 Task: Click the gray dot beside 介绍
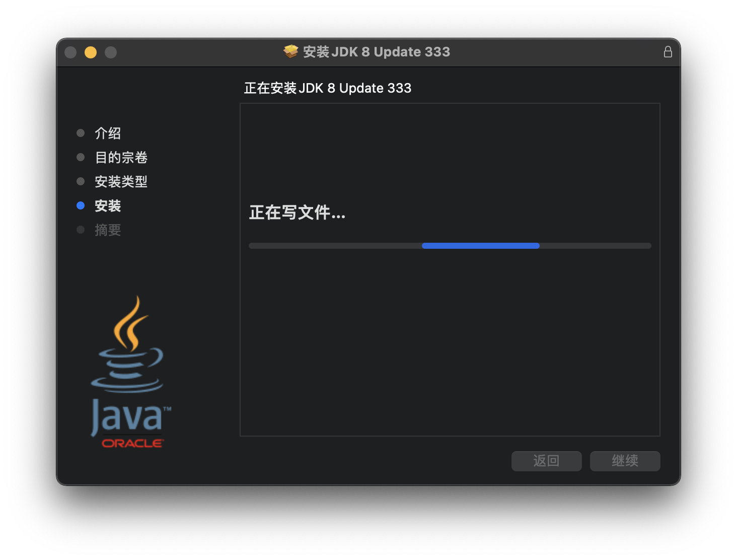(x=81, y=132)
